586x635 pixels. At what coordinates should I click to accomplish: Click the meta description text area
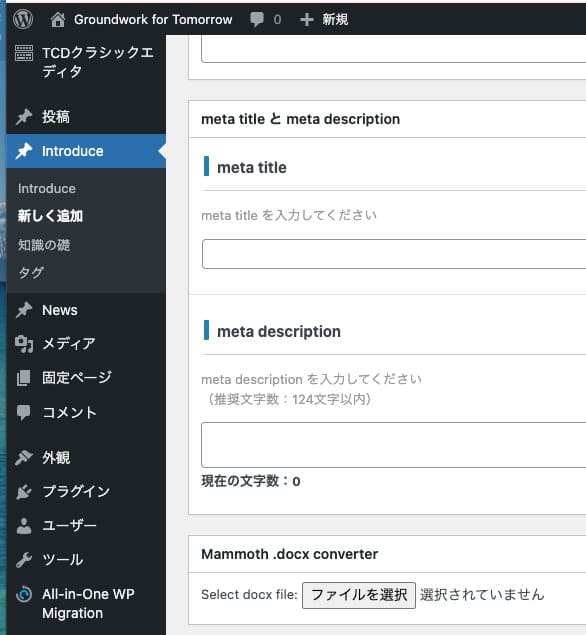394,445
